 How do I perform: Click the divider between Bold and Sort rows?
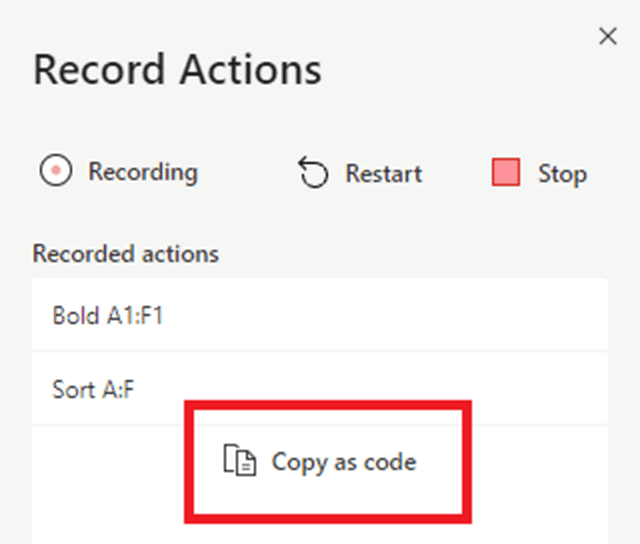[320, 351]
